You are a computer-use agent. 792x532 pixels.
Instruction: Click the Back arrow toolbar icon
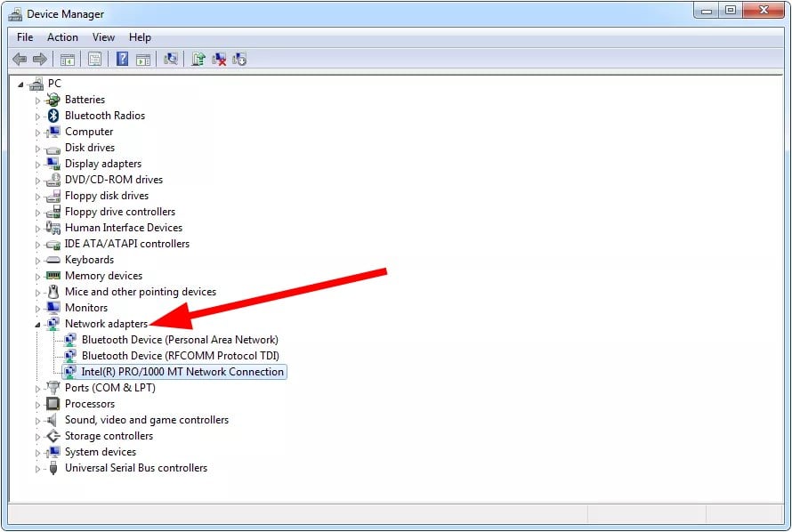pos(20,60)
